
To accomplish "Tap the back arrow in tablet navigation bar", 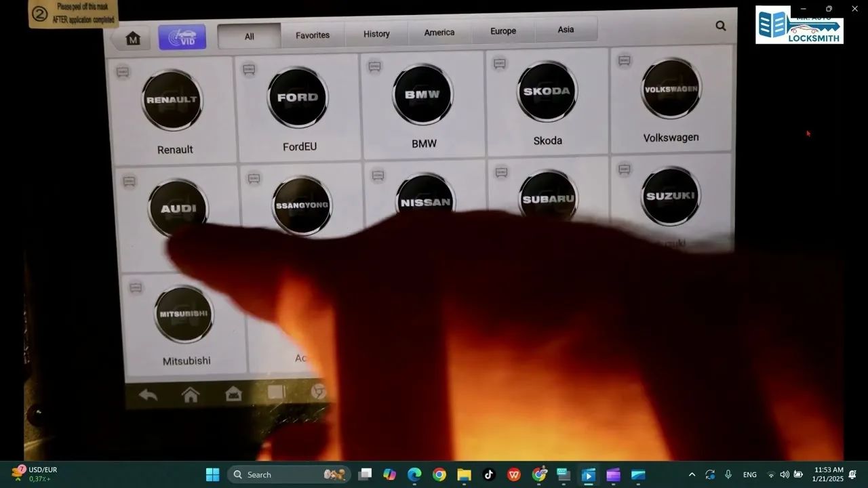I will [x=147, y=395].
